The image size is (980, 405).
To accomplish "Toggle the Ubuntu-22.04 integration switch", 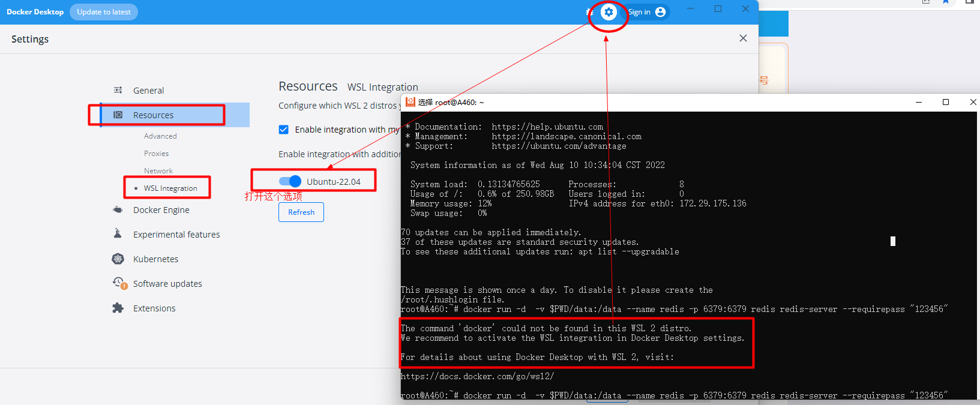I will 290,181.
